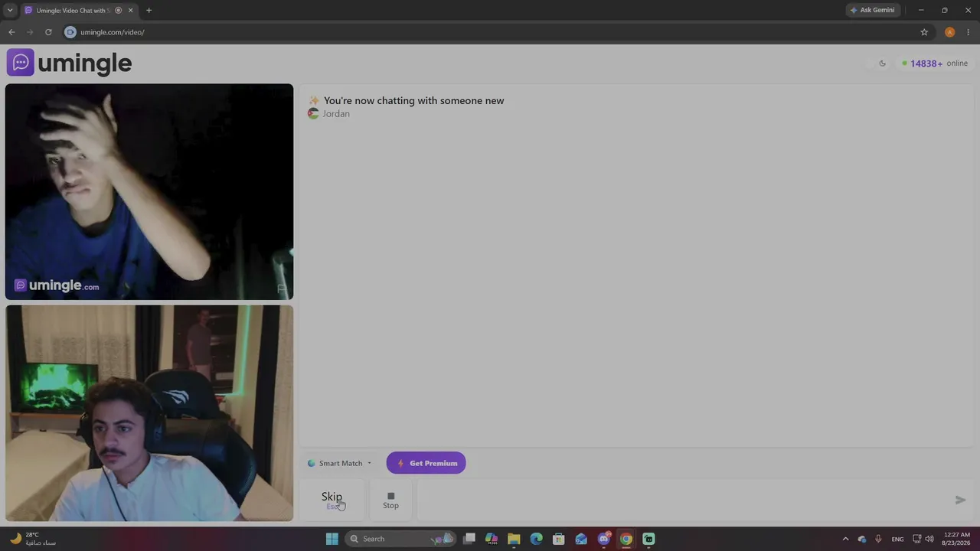Image resolution: width=980 pixels, height=551 pixels.
Task: Close the Umingle browser tab
Action: pos(131,10)
